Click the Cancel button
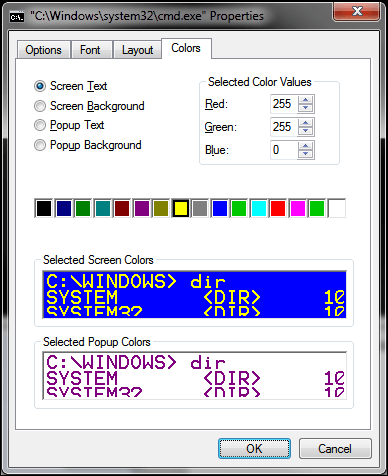Screen dimensions: 388x476 click(x=335, y=449)
